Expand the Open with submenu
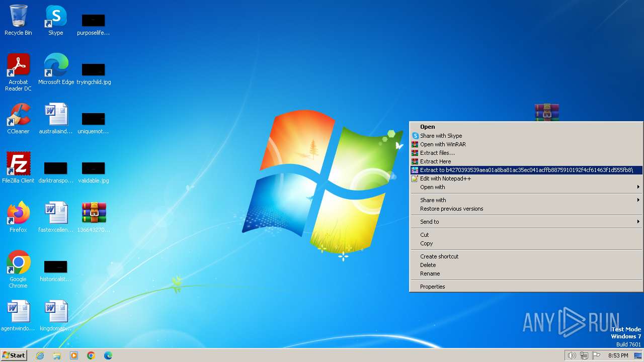Screen dimensions: 644x362 click(526, 187)
